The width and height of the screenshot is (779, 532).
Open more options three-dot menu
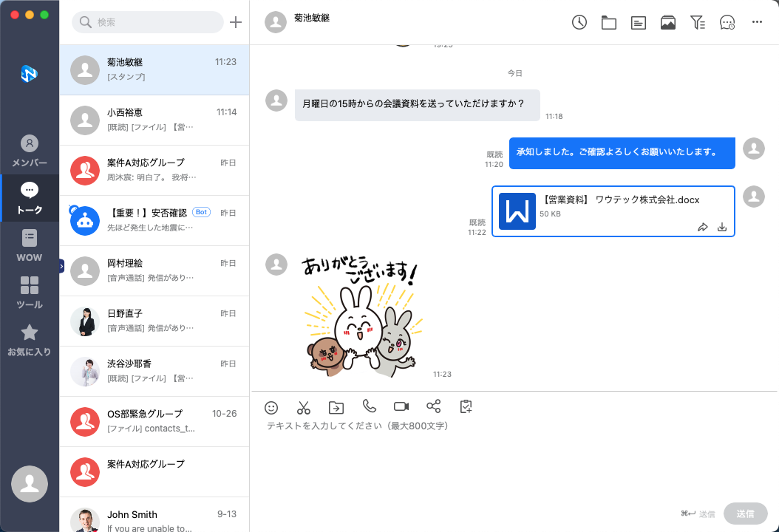[757, 22]
